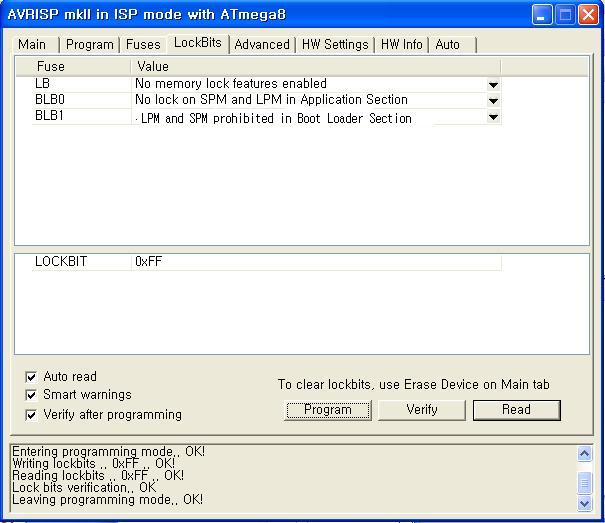This screenshot has width=605, height=523.
Task: Go to the Fuses tab
Action: coord(143,44)
